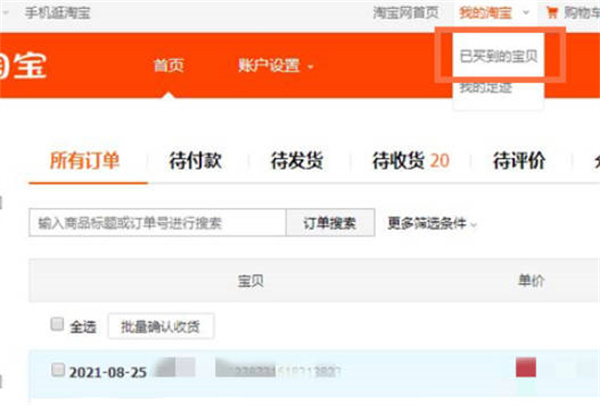
Task: Click the 单价 column header
Action: (531, 281)
